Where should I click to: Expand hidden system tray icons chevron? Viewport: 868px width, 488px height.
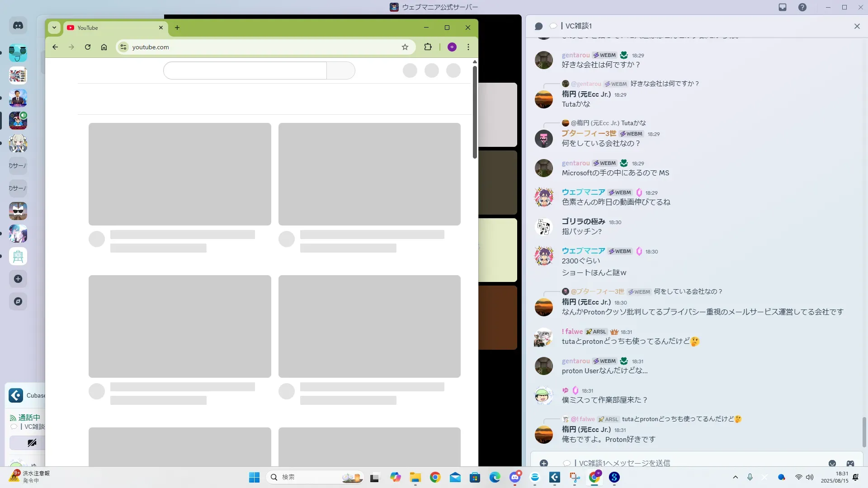click(736, 477)
